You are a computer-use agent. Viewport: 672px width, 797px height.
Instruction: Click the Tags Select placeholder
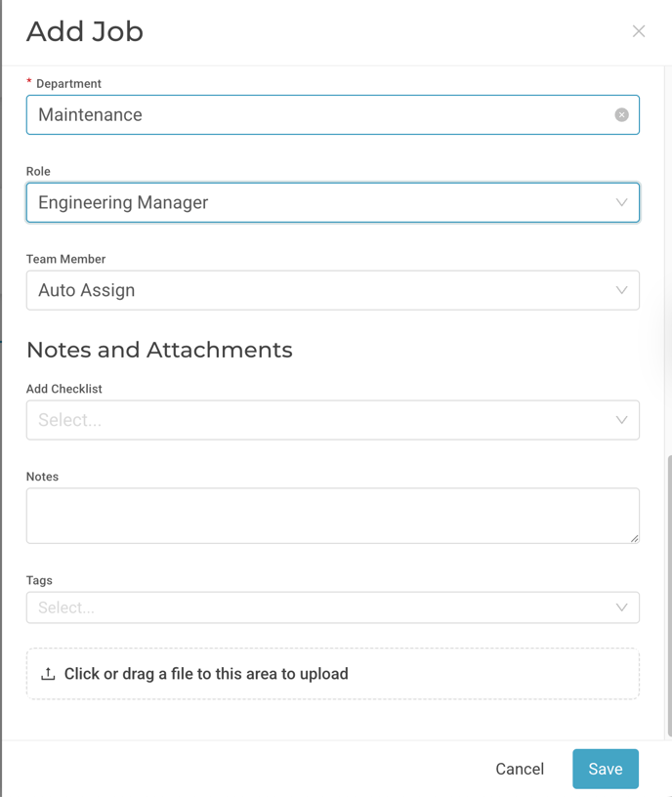(66, 608)
